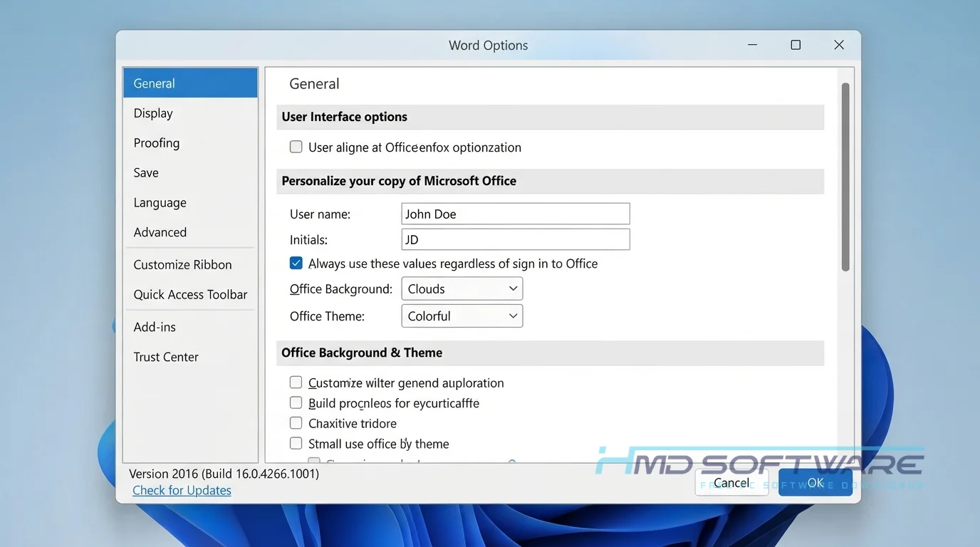
Task: Confirm with the OK button
Action: click(815, 483)
